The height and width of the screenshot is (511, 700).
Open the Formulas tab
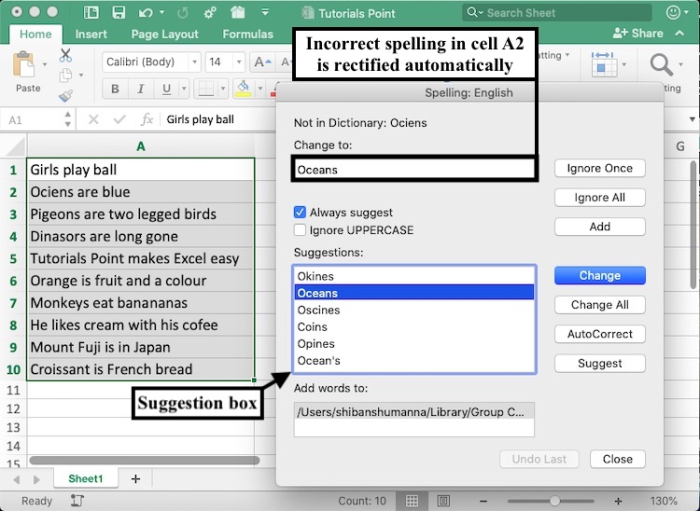(248, 34)
